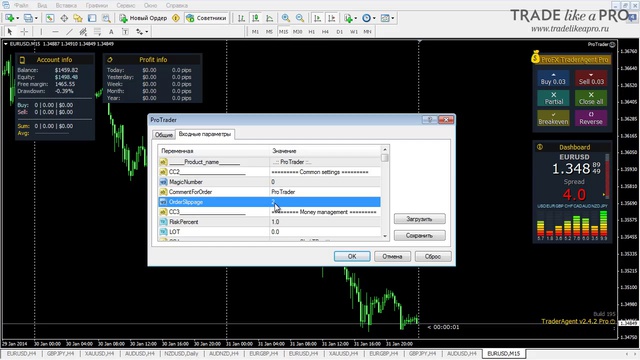Select the equidistant channel tool

click(x=83, y=31)
